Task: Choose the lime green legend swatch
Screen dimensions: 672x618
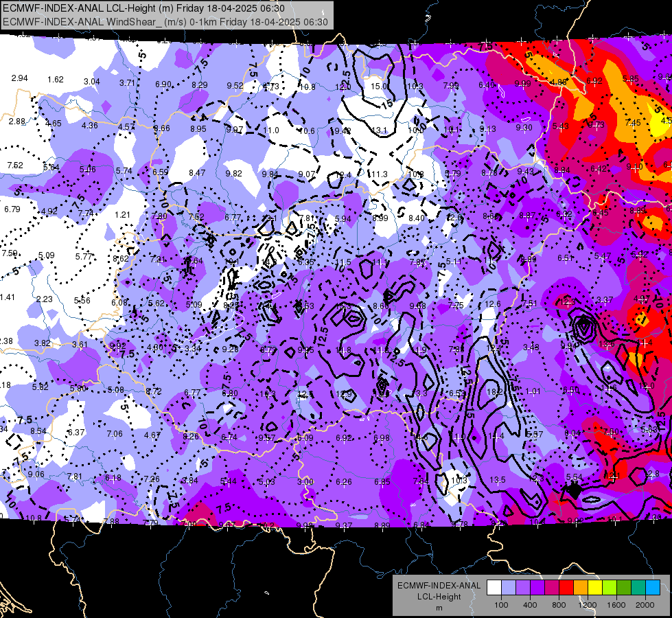Action: 610,588
